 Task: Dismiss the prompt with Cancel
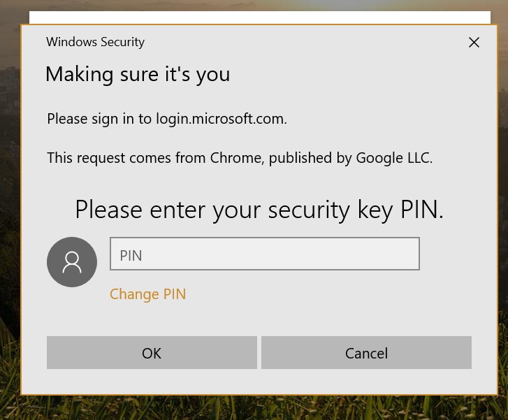[x=366, y=353]
